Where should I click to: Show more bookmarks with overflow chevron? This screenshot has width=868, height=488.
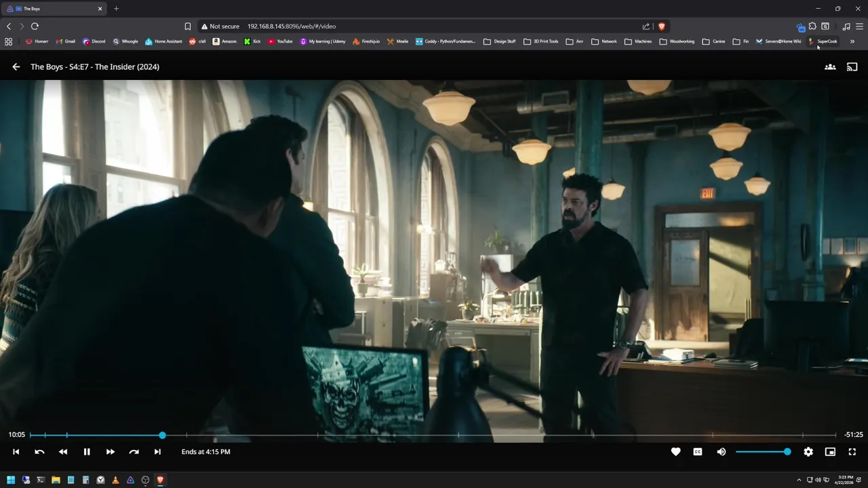pos(852,41)
